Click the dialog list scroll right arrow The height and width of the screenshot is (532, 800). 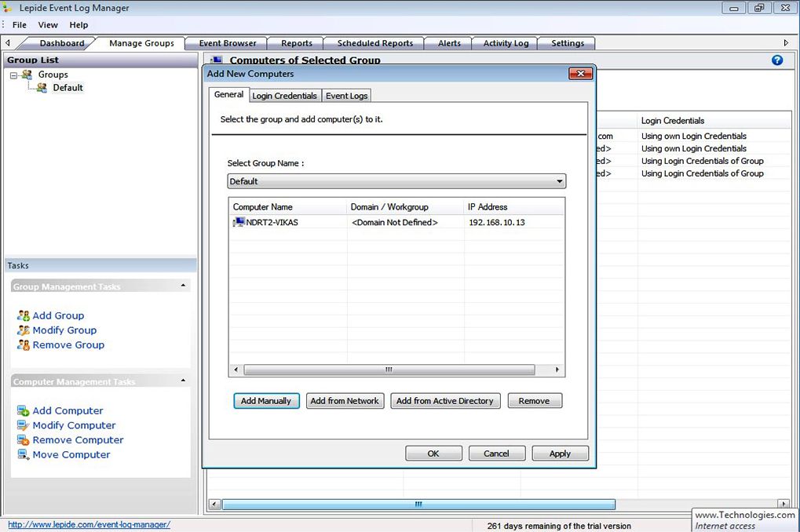(557, 370)
